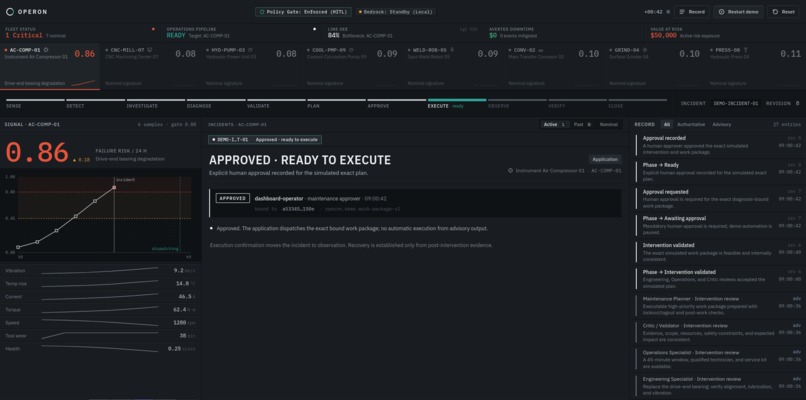Click the pump icon beside HYD-PUMP-03
The height and width of the screenshot is (400, 806).
[250, 50]
